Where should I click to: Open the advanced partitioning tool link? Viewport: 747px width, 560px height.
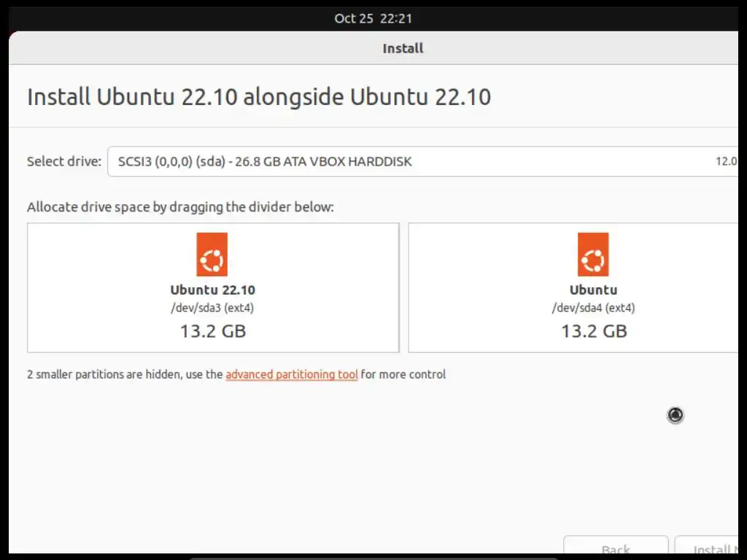[291, 374]
